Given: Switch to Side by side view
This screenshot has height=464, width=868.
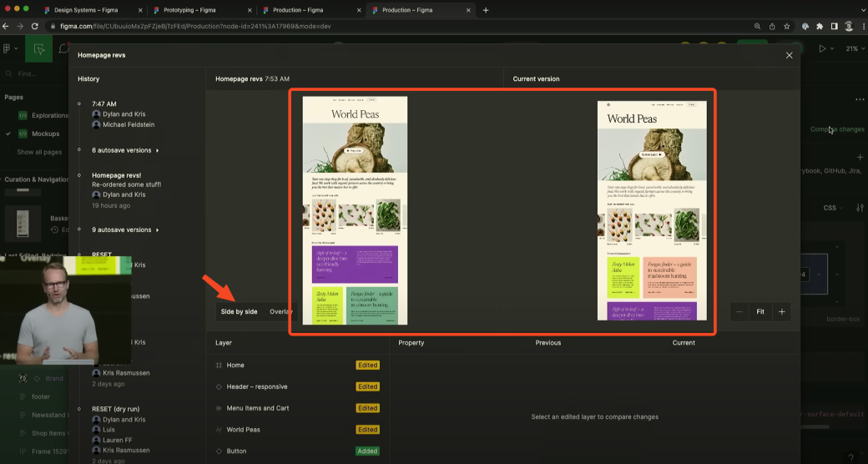Looking at the screenshot, I should tap(240, 312).
